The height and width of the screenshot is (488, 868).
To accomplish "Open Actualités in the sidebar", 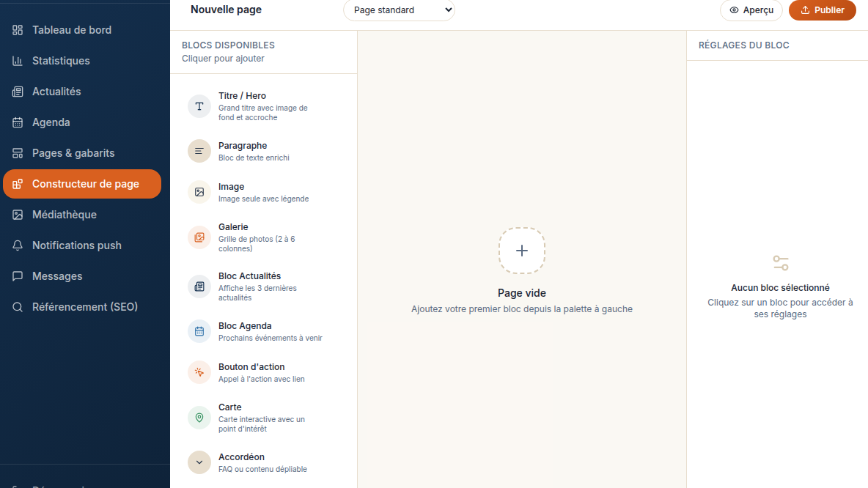I will [x=82, y=92].
